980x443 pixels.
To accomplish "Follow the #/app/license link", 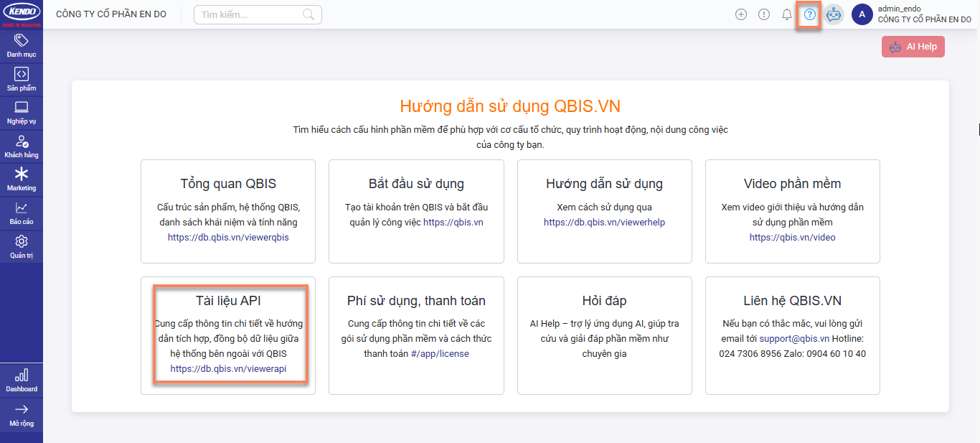I will (x=440, y=354).
